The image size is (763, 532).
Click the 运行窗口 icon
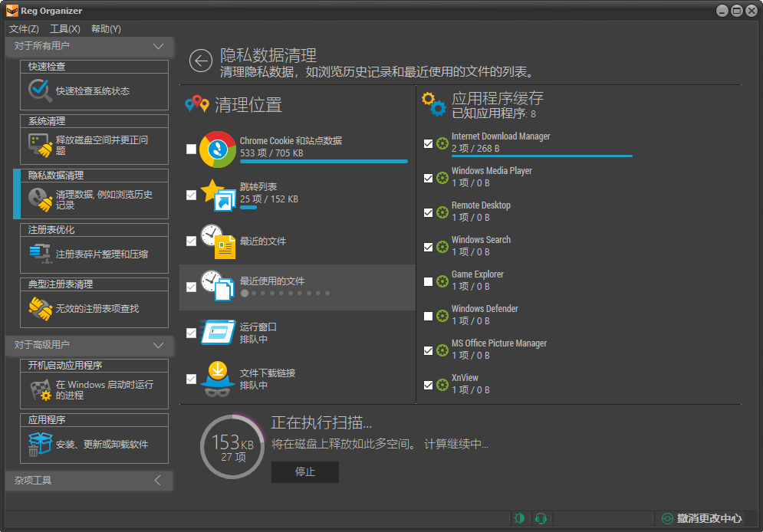pos(218,333)
